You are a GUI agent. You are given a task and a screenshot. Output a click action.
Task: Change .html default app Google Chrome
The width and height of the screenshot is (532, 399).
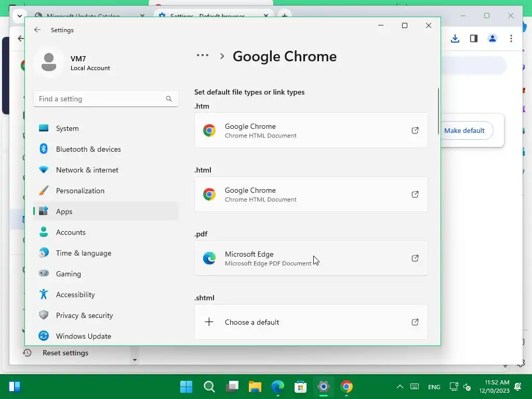[x=311, y=194]
